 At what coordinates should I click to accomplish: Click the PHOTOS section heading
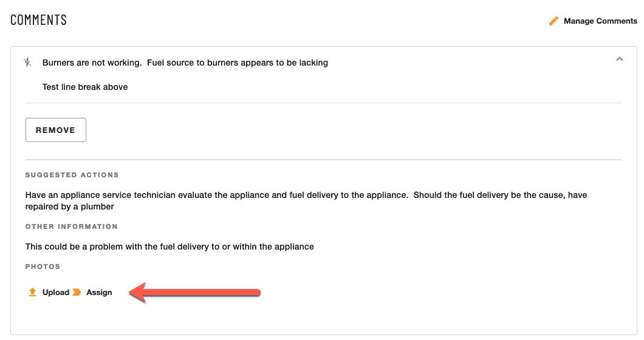coord(43,267)
